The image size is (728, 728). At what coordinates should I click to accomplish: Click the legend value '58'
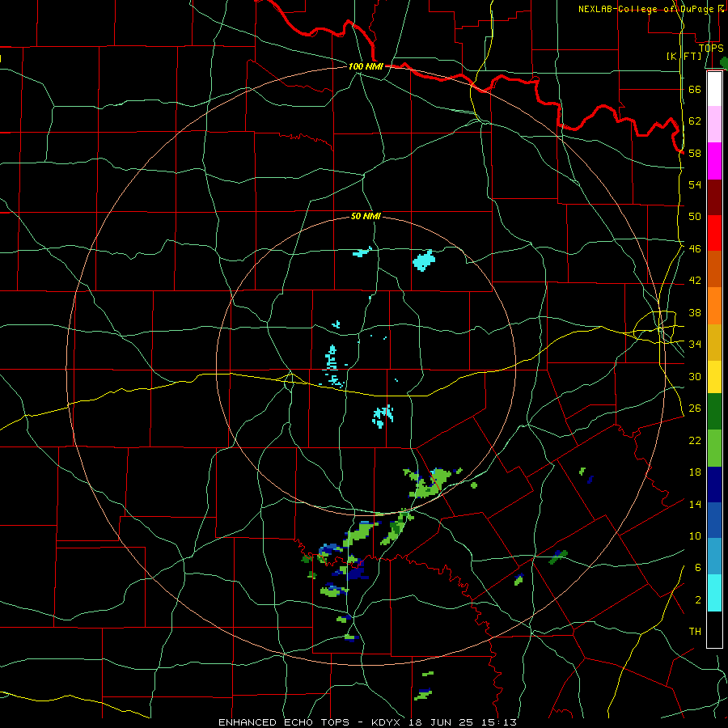pyautogui.click(x=695, y=153)
